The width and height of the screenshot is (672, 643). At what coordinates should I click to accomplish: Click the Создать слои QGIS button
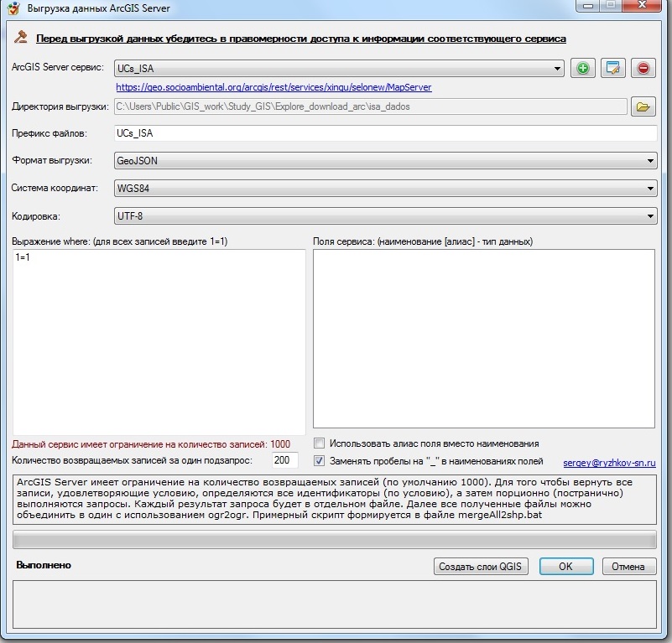click(481, 567)
